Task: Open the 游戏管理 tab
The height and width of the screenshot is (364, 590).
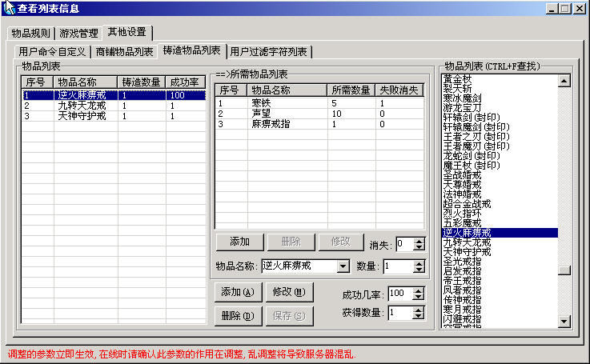Action: [x=78, y=34]
